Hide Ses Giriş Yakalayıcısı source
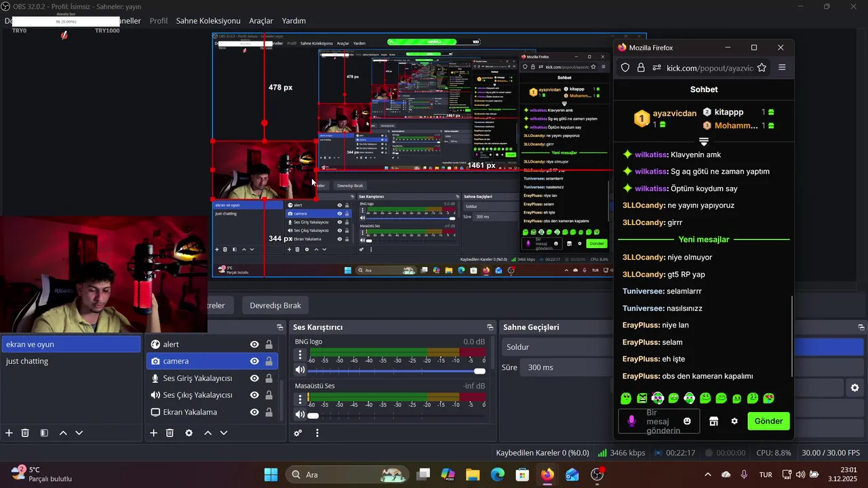The image size is (868, 488). [254, 378]
